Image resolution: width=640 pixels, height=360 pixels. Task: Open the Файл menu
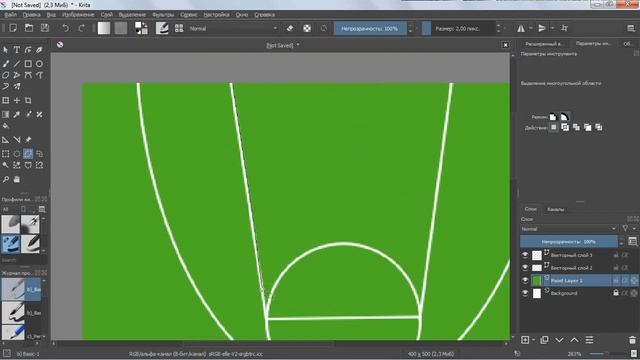click(x=11, y=15)
